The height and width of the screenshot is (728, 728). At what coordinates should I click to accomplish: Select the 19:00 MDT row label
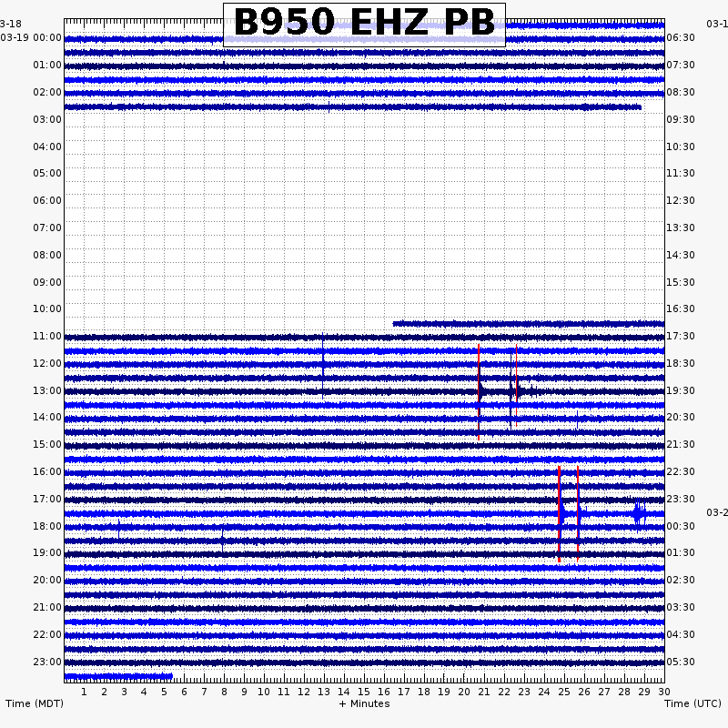(47, 552)
